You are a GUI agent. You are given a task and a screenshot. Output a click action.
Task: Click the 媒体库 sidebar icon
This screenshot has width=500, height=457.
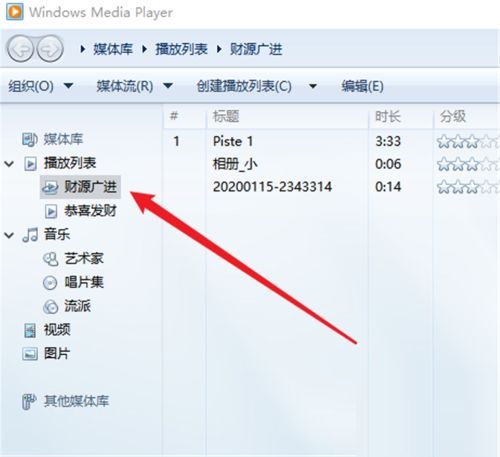[29, 139]
